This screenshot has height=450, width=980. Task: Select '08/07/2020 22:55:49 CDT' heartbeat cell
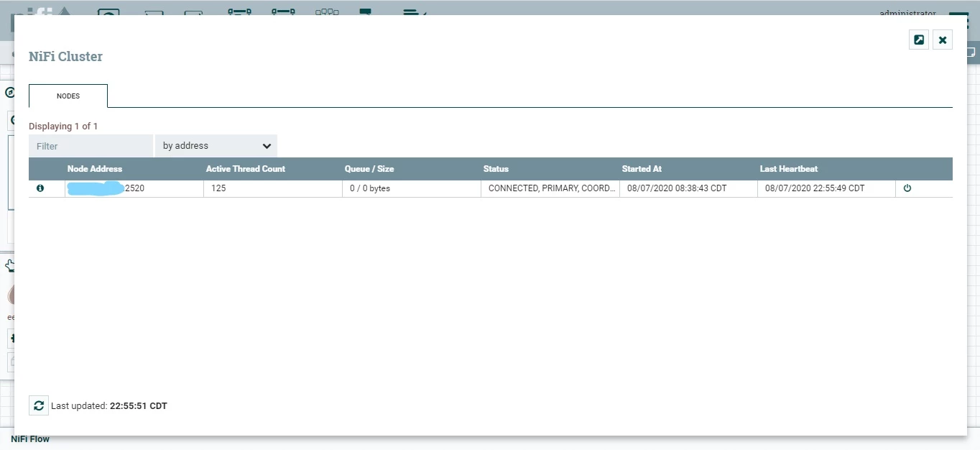click(826, 188)
